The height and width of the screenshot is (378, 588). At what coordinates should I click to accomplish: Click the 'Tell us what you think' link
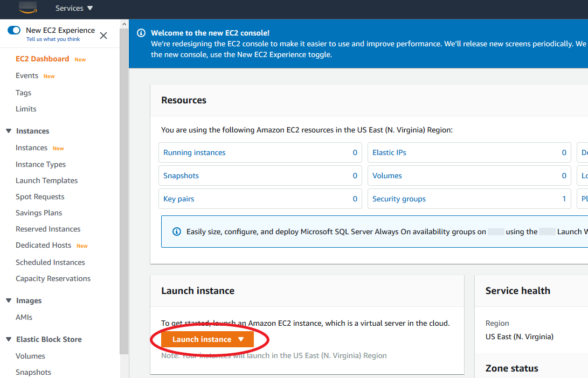53,39
